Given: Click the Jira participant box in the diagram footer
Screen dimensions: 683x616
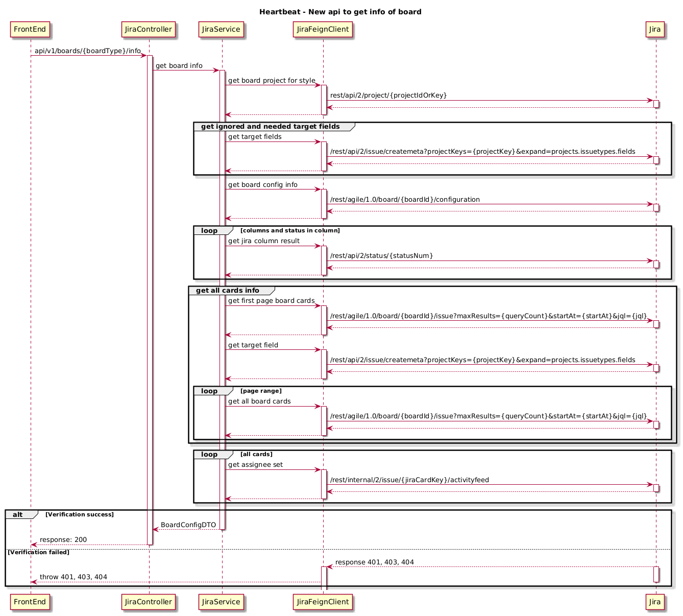Looking at the screenshot, I should click(x=656, y=602).
